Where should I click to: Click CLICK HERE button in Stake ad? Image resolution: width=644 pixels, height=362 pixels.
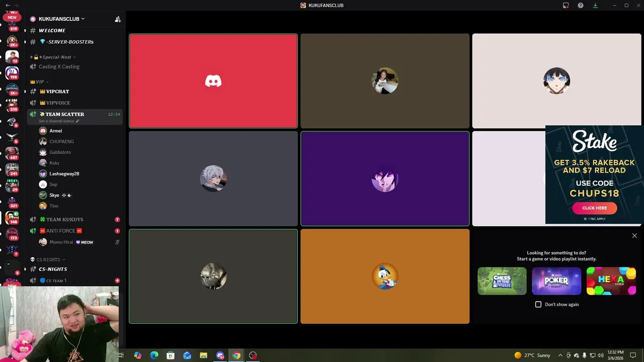click(594, 208)
